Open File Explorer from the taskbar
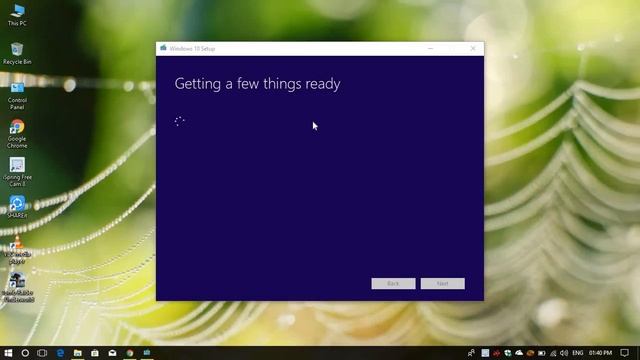 78,353
